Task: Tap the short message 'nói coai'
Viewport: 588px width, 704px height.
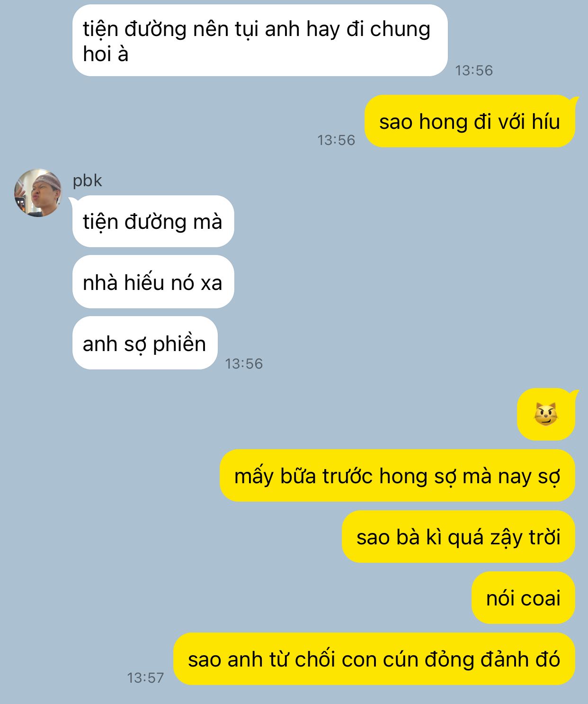Action: [x=523, y=598]
